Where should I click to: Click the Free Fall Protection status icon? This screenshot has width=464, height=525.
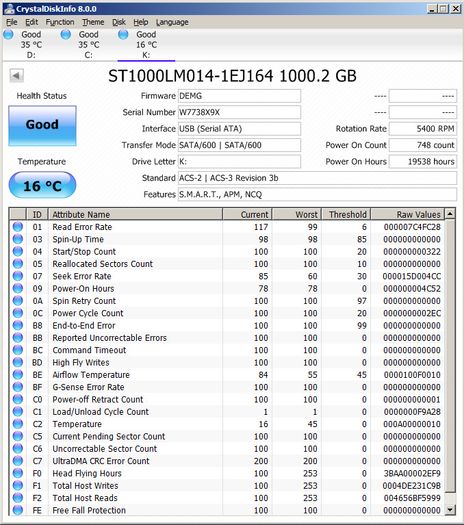[18, 510]
